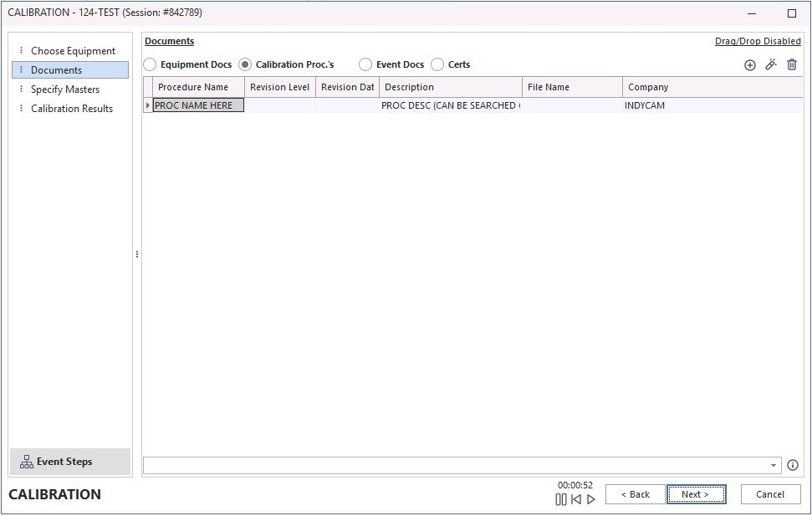Go to Choose Equipment step
Screen dimensions: 812x516
click(73, 51)
